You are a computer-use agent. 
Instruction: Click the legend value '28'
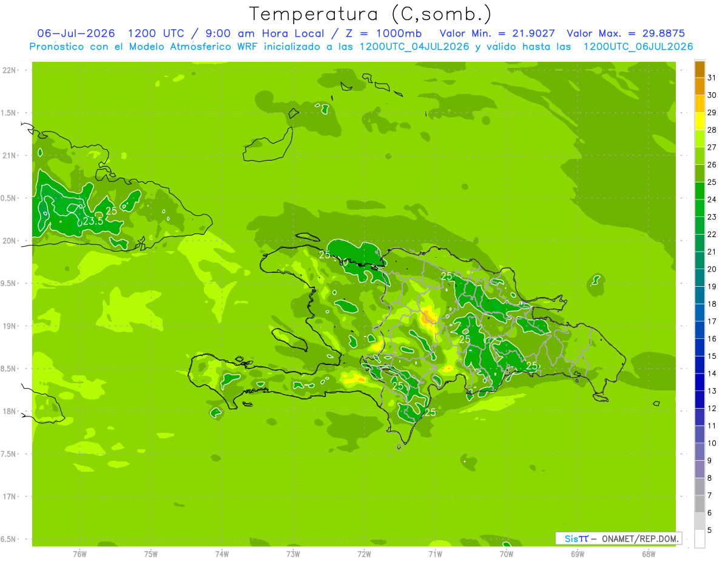[712, 130]
